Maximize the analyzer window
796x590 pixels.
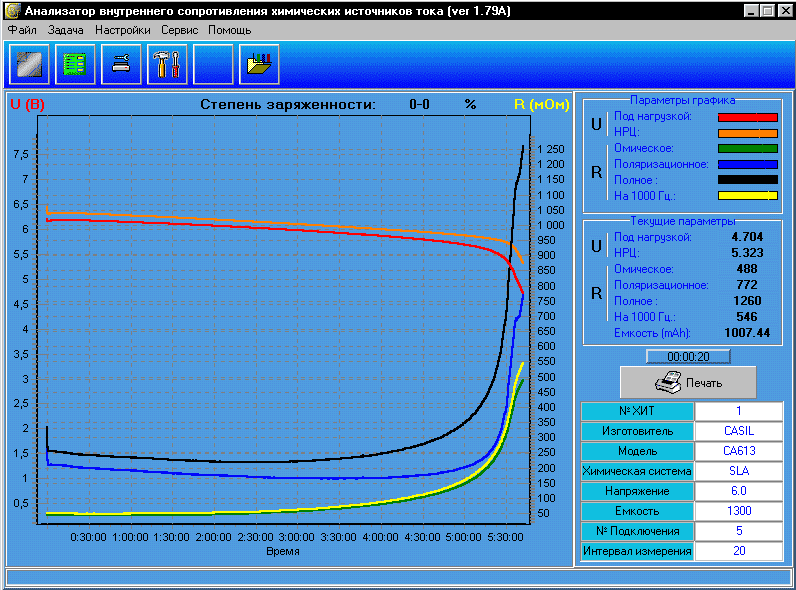pos(768,11)
